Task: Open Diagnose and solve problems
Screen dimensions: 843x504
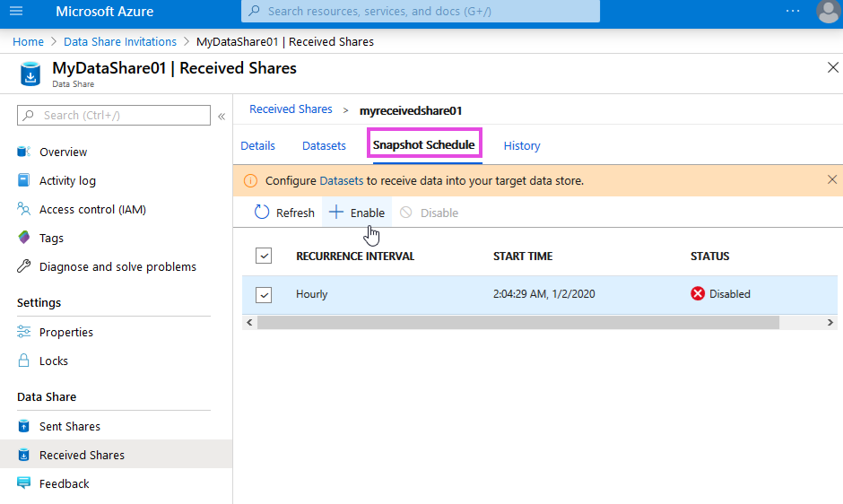Action: tap(117, 266)
